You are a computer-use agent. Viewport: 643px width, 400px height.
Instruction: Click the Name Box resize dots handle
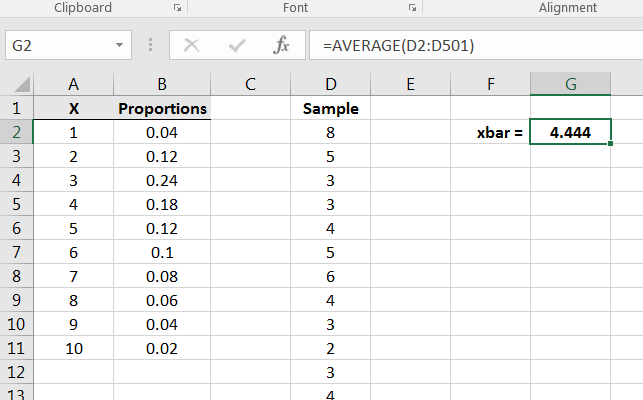point(150,46)
